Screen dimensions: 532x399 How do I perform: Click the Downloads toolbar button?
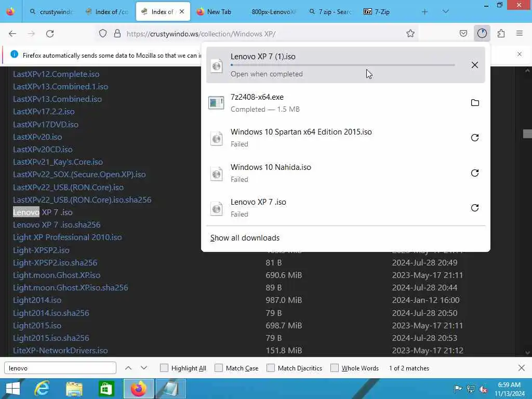482,33
